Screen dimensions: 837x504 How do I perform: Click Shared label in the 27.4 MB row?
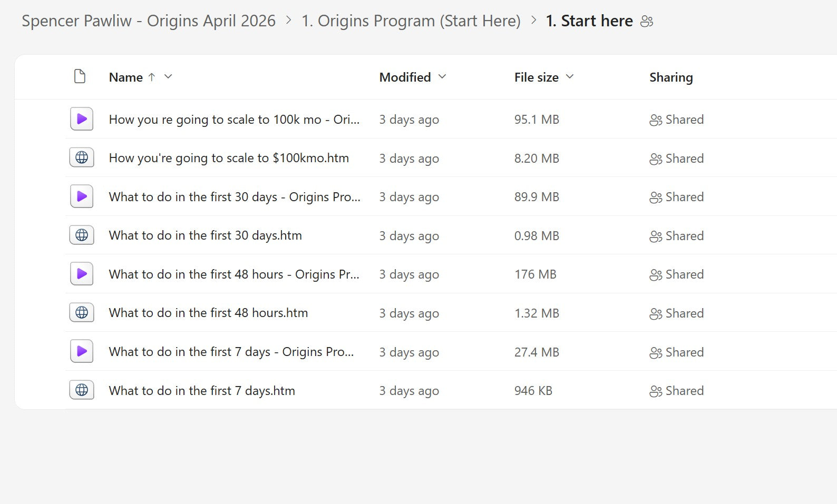coord(684,352)
